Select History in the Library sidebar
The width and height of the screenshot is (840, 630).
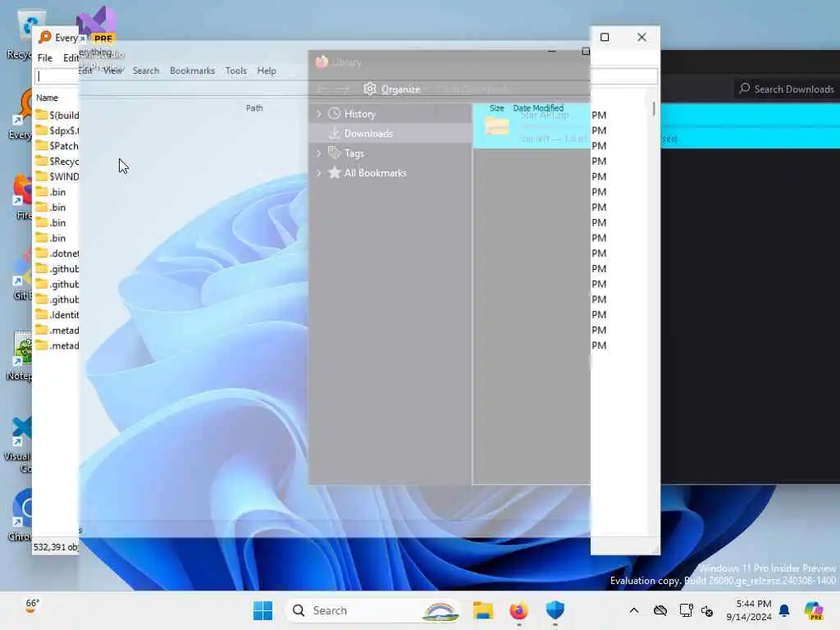pyautogui.click(x=390, y=113)
